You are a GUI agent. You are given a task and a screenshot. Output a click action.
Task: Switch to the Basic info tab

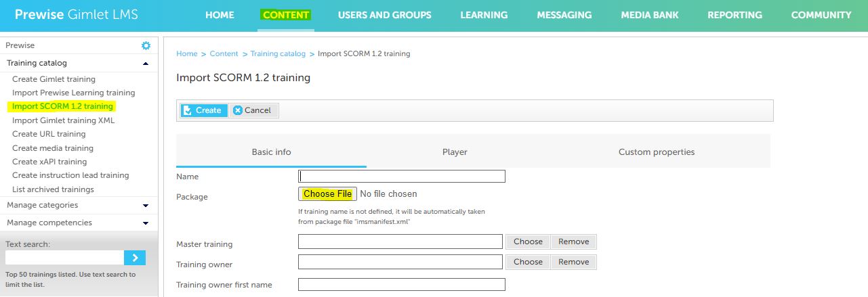(271, 152)
